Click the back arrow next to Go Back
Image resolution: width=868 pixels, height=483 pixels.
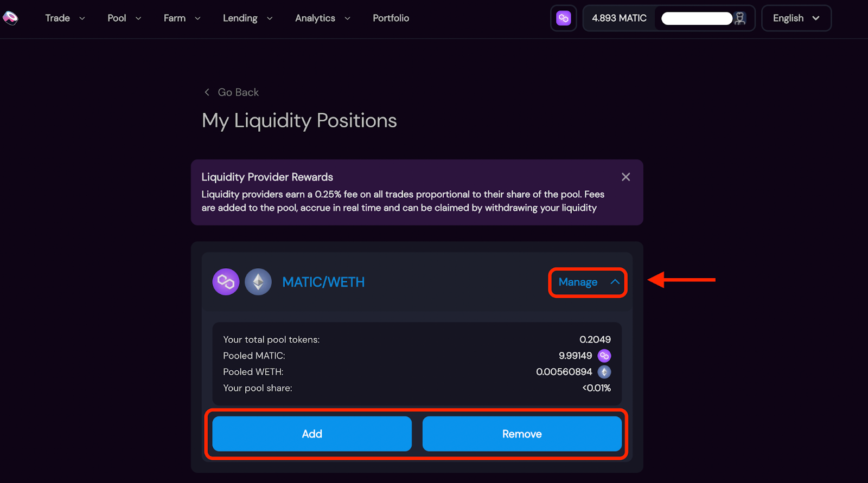[x=207, y=92]
